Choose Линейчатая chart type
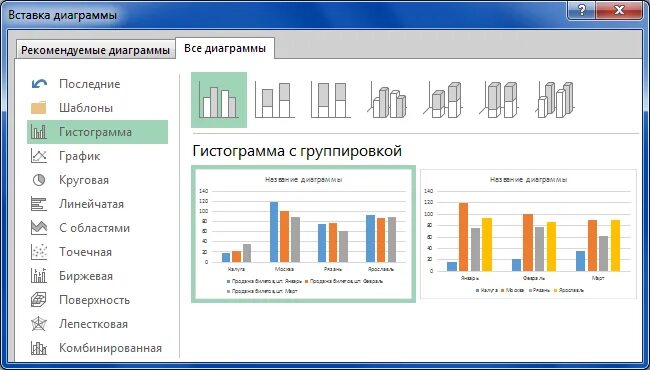Image resolution: width=650 pixels, height=370 pixels. click(x=97, y=204)
